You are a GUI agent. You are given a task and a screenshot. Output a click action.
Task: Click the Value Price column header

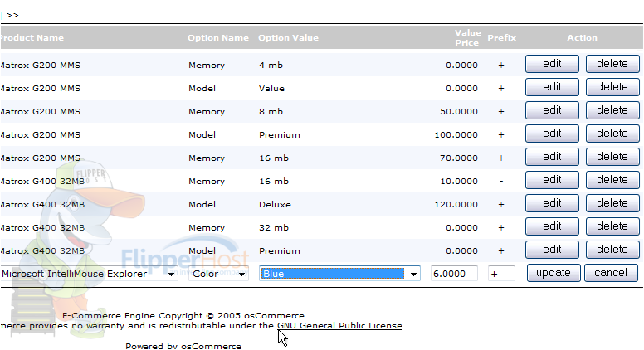click(x=467, y=38)
